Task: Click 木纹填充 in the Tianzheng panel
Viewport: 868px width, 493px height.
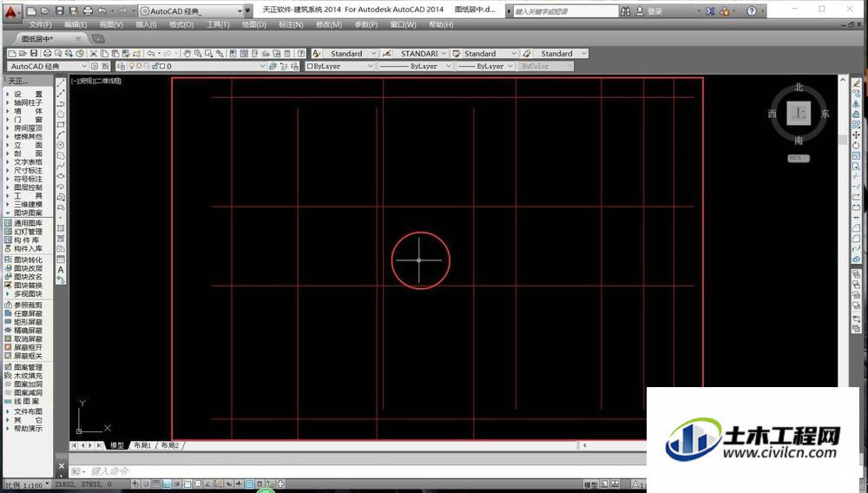Action: tap(28, 376)
